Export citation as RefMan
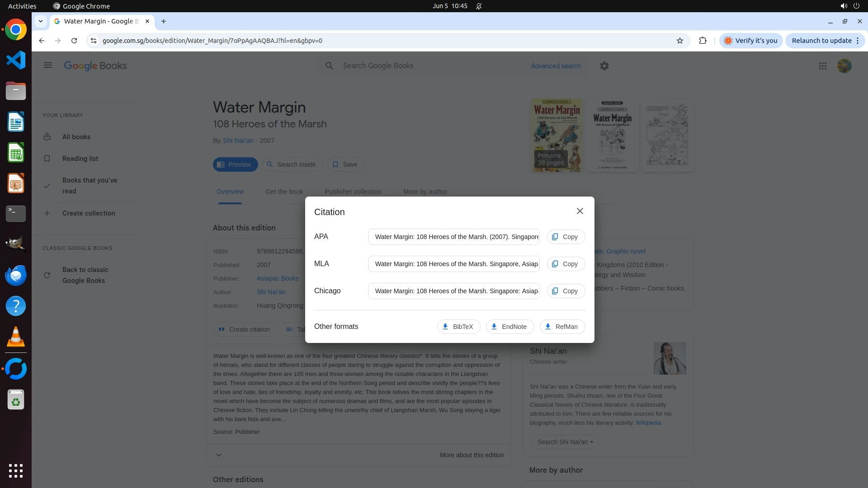The height and width of the screenshot is (488, 868). [x=561, y=327]
